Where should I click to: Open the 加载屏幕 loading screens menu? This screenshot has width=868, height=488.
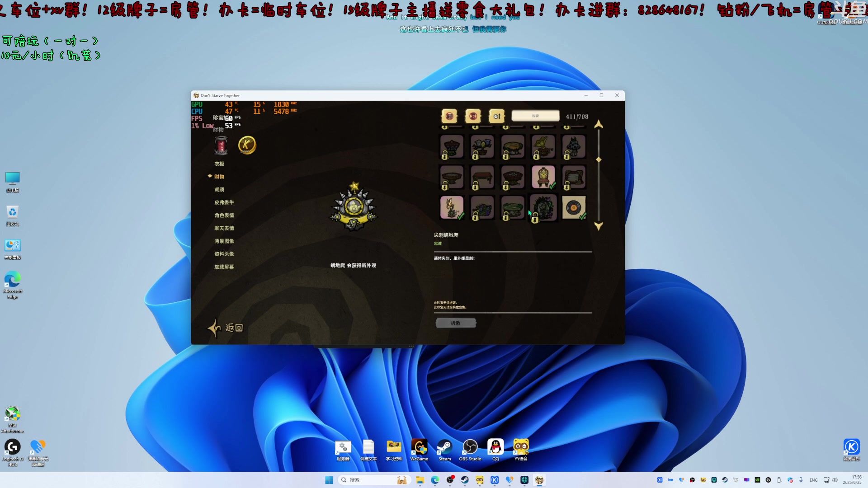coord(224,267)
